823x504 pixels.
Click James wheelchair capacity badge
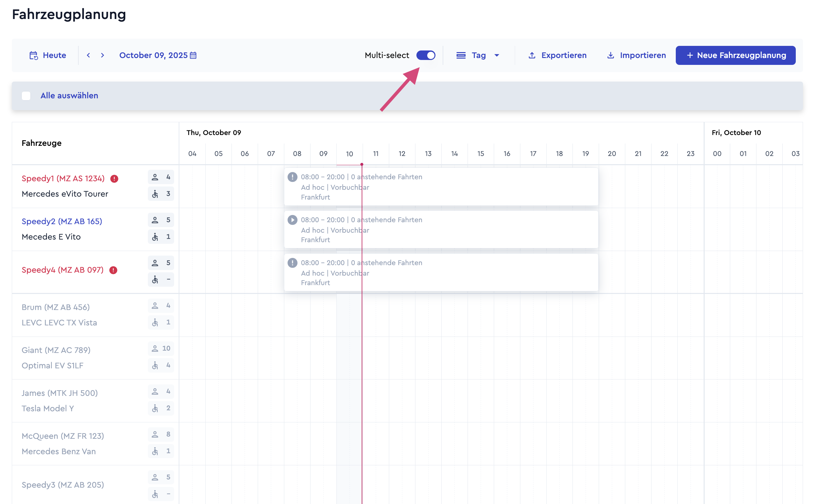point(161,408)
